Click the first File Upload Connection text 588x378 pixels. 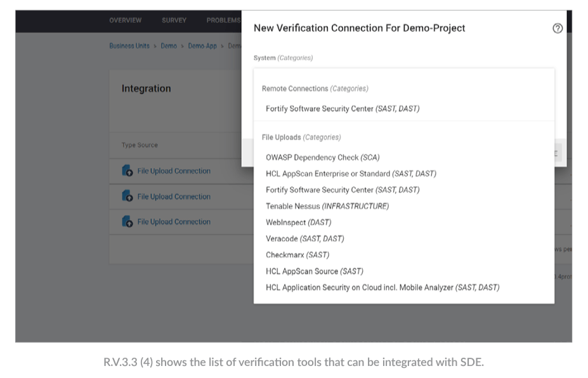[174, 171]
